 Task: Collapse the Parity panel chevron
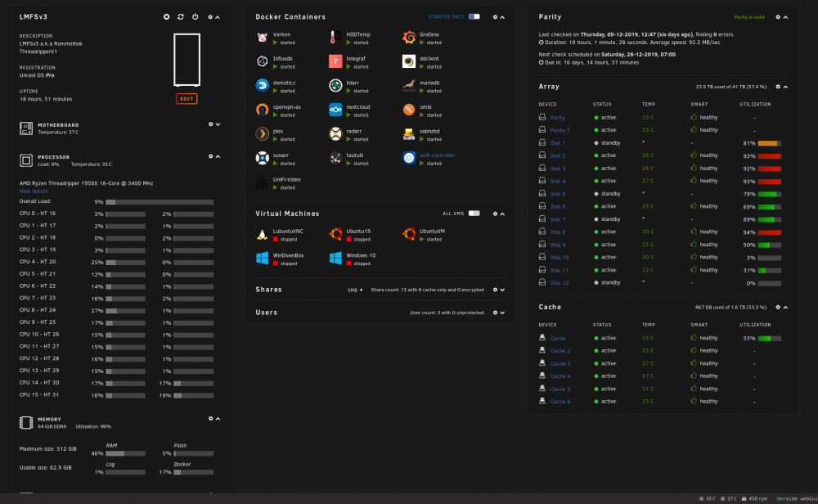click(785, 17)
